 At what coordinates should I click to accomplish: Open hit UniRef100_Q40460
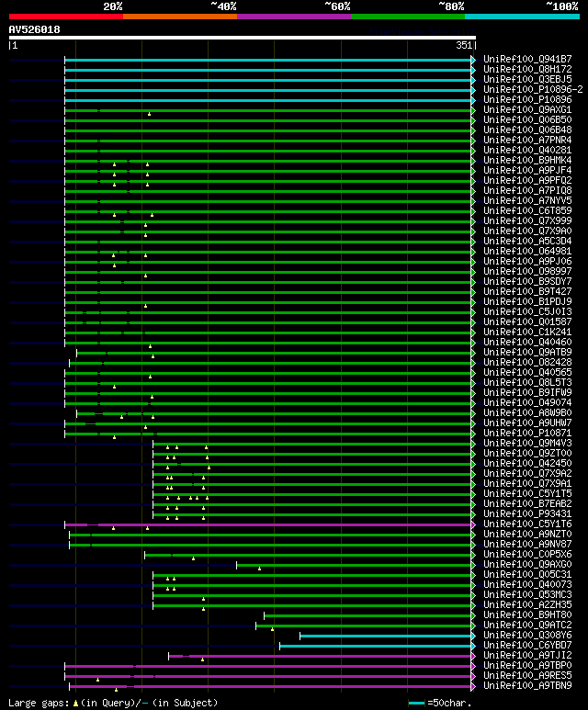[527, 342]
